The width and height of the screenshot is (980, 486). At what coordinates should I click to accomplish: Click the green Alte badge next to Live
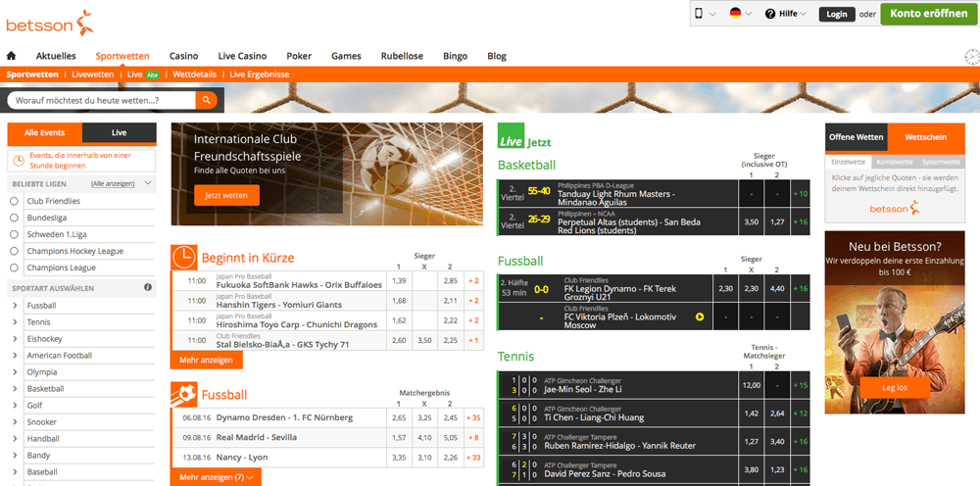point(153,74)
